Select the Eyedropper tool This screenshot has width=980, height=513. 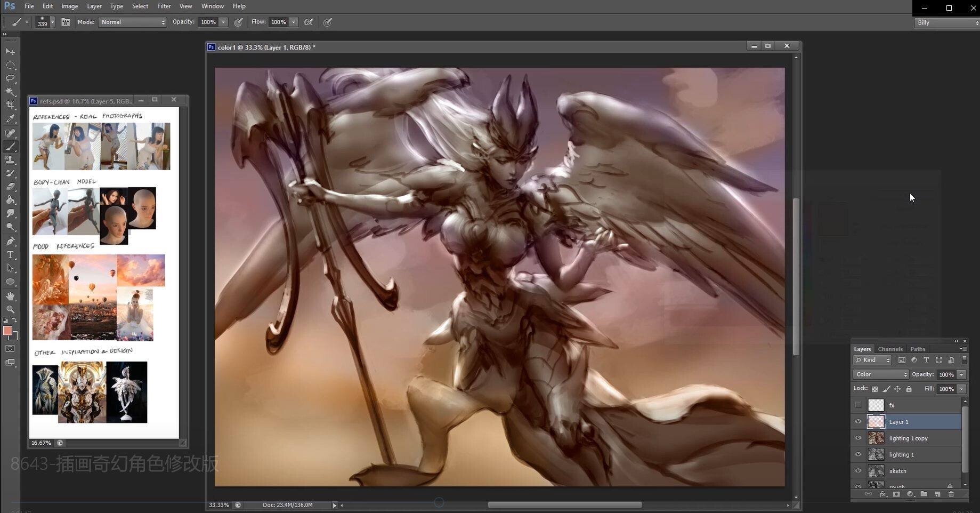10,119
